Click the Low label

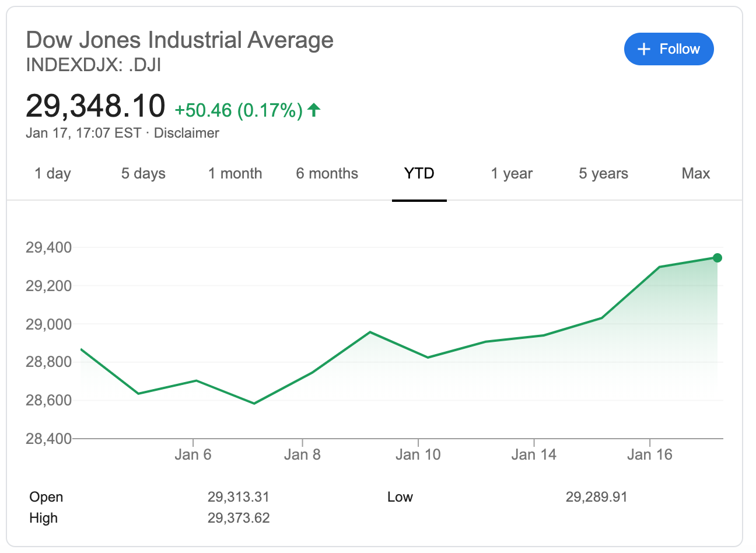400,497
